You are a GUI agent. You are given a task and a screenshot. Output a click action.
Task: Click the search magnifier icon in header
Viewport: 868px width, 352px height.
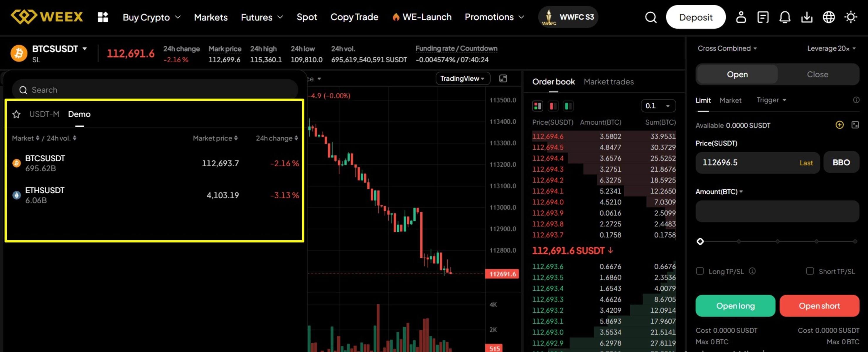tap(651, 17)
